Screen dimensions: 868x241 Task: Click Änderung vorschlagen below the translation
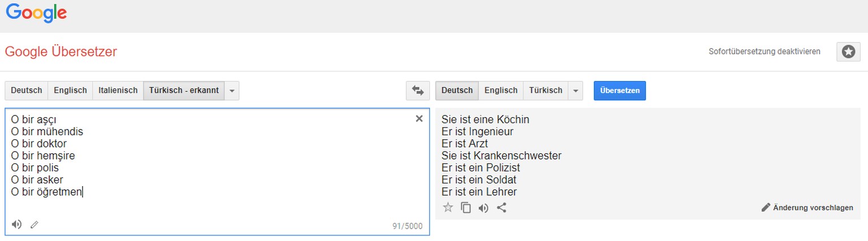(x=807, y=208)
